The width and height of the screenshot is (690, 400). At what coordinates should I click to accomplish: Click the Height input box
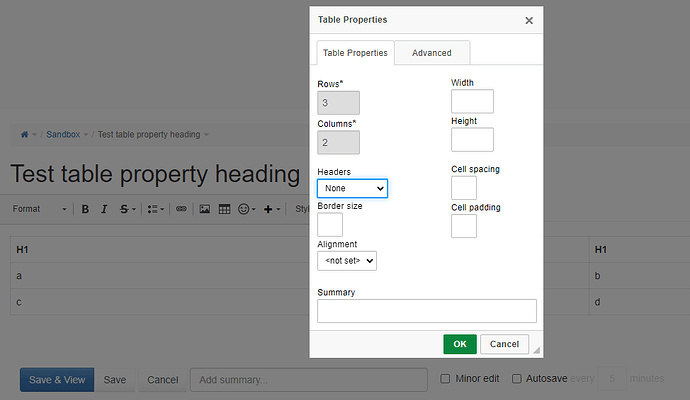(x=472, y=139)
